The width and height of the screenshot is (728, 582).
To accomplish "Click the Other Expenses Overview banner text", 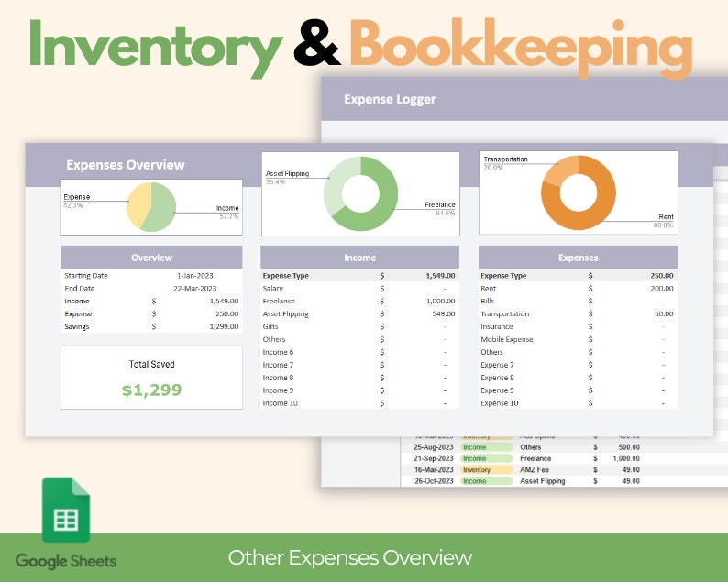I will click(x=350, y=557).
